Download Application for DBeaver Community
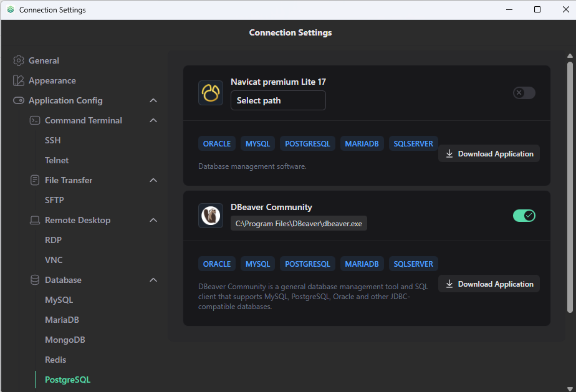 489,284
